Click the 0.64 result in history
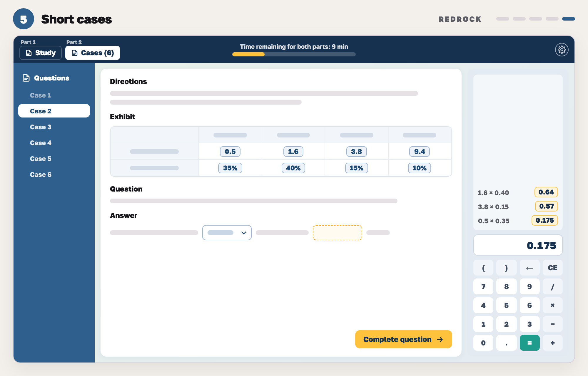The image size is (588, 376). point(546,192)
